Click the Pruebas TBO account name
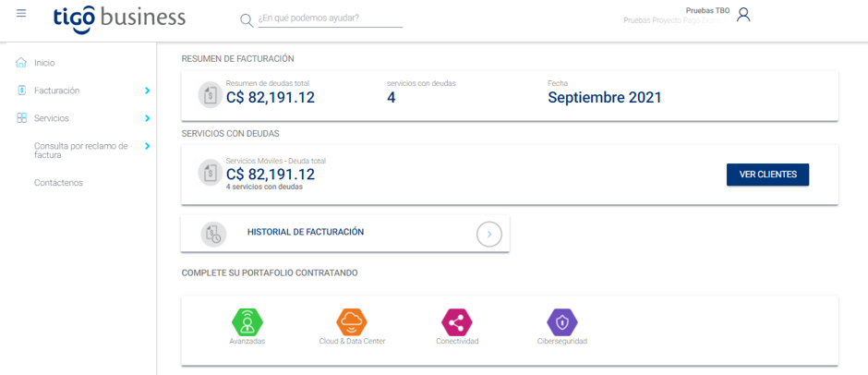Image resolution: width=868 pixels, height=375 pixels. tap(707, 10)
